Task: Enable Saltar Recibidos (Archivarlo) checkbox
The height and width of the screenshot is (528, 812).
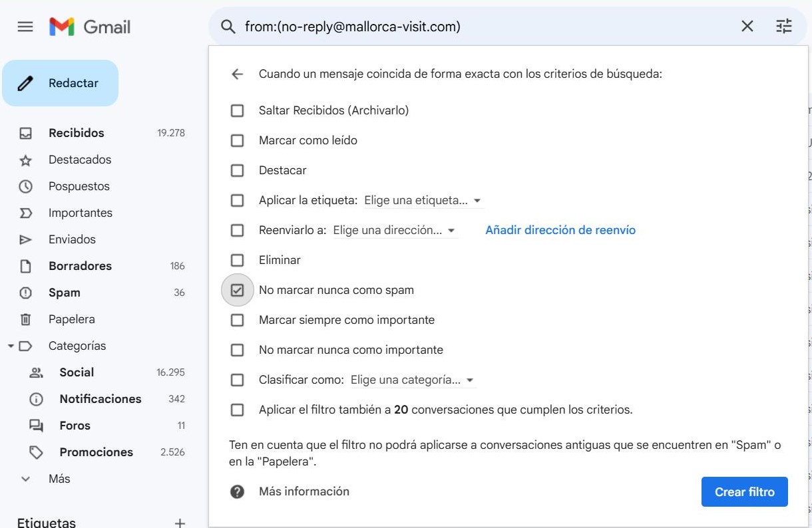Action: pos(238,110)
